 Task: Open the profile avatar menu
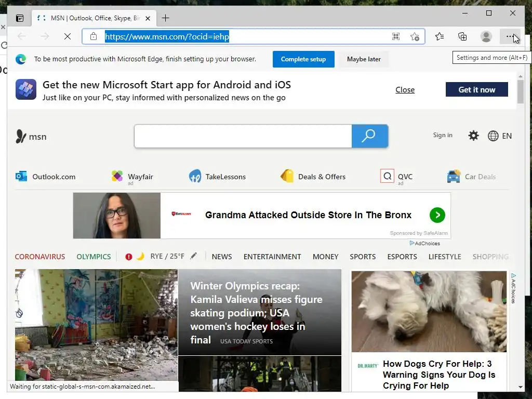tap(486, 36)
